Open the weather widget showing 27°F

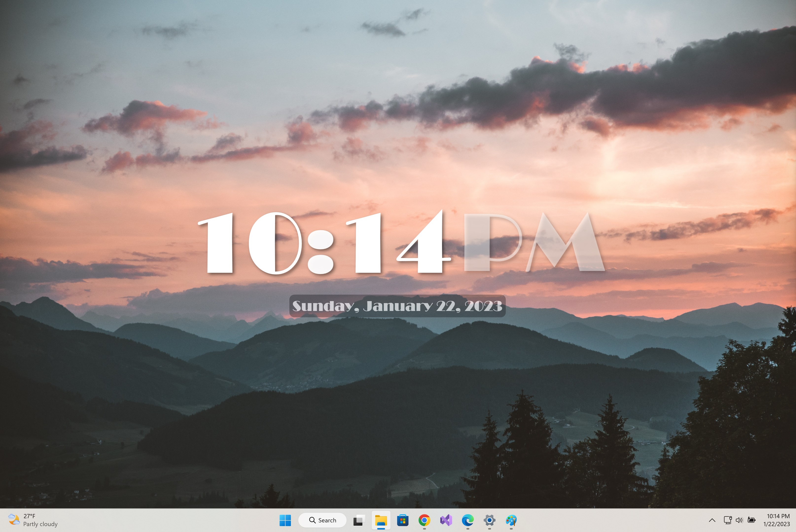14,520
